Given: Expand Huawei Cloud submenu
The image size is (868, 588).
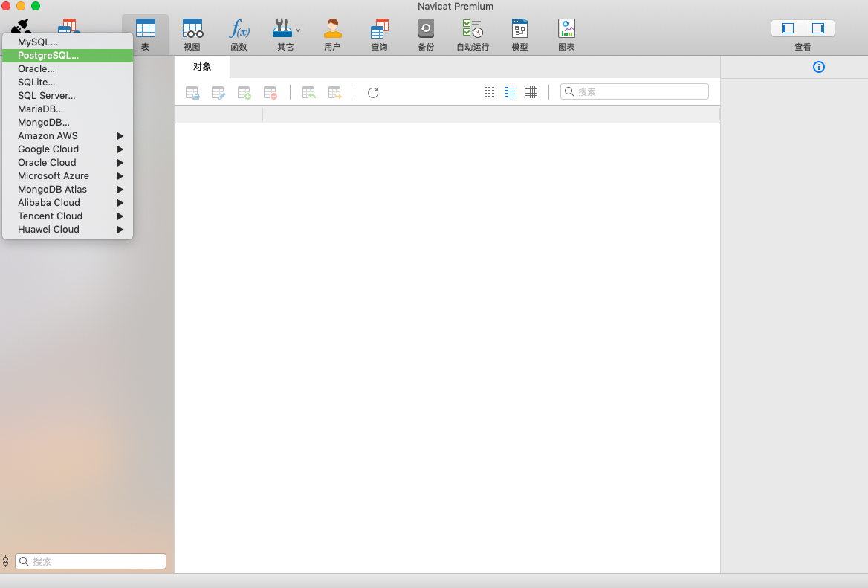Looking at the screenshot, I should pos(68,229).
